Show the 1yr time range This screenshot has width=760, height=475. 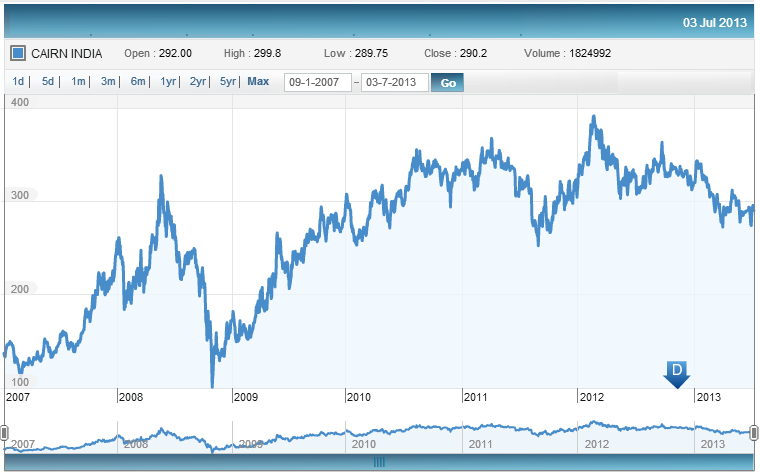[168, 82]
